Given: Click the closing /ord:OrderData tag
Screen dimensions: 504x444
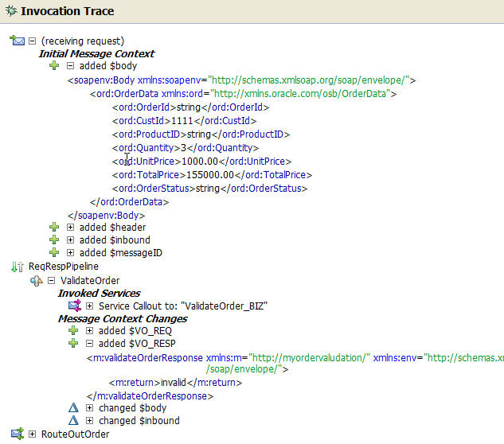Looking at the screenshot, I should coord(129,202).
